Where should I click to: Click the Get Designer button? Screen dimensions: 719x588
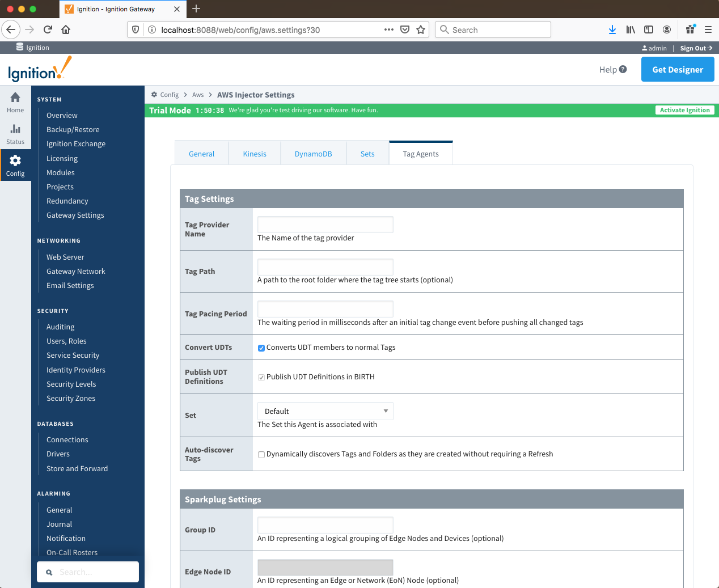(677, 70)
